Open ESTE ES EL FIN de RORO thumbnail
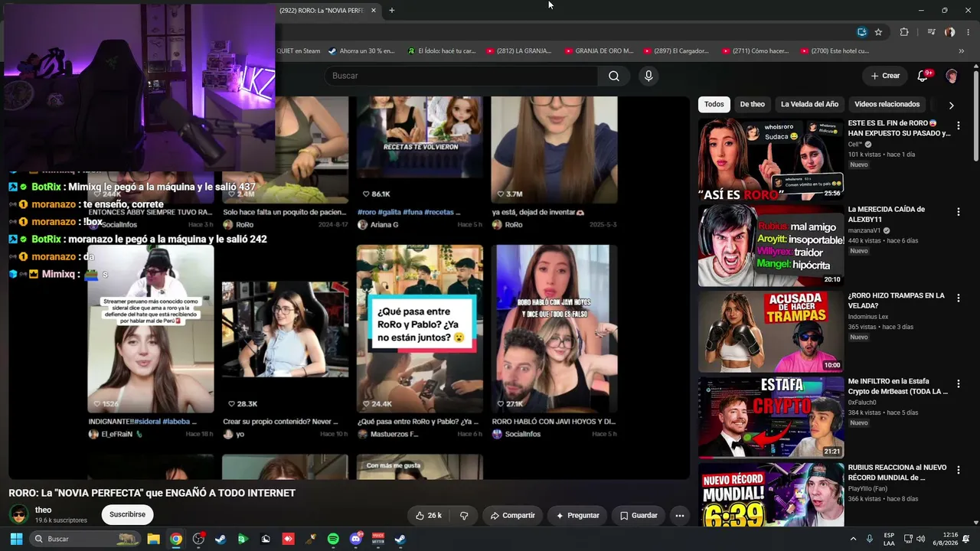The image size is (980, 551). coord(771,159)
